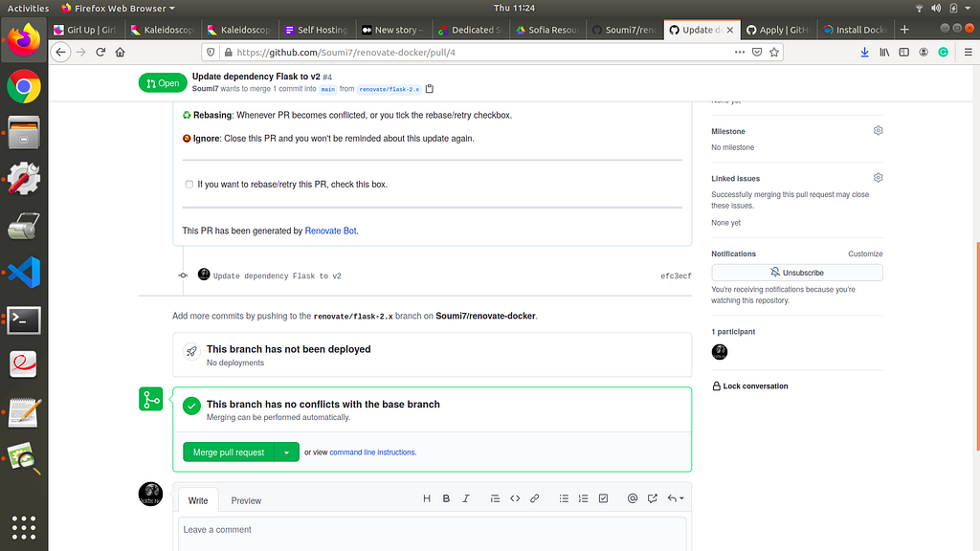Check the rebase/retry this PR checkbox
The width and height of the screenshot is (980, 551).
pos(189,185)
